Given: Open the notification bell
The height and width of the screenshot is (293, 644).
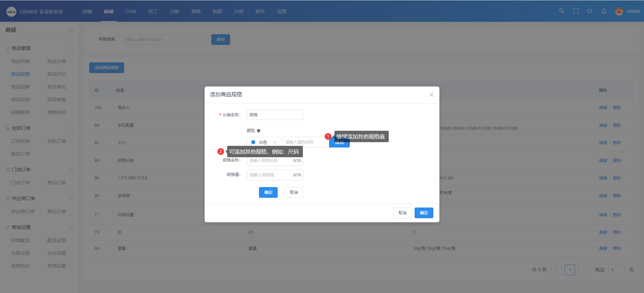Looking at the screenshot, I should [604, 11].
